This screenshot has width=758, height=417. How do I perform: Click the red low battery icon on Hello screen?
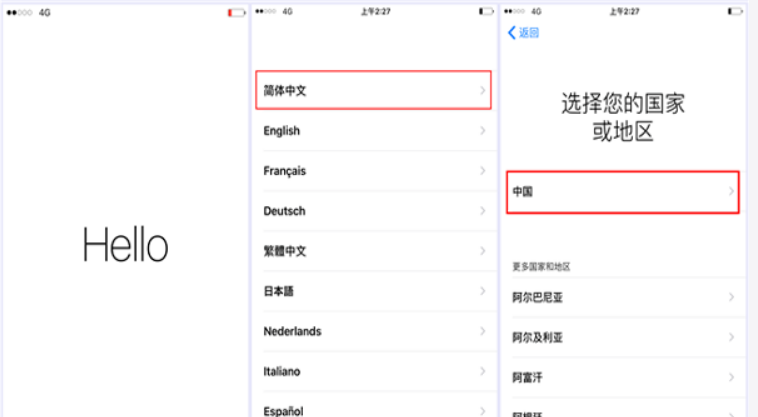235,12
